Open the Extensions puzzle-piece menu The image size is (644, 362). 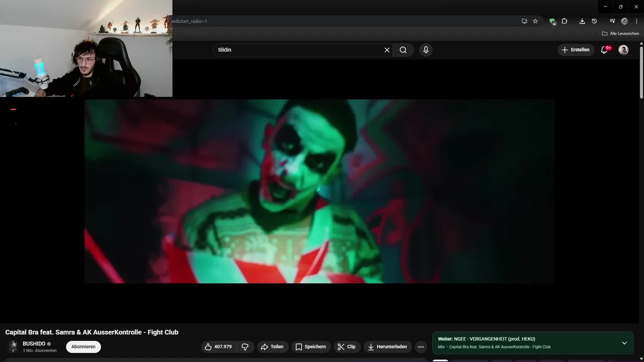[x=565, y=21]
